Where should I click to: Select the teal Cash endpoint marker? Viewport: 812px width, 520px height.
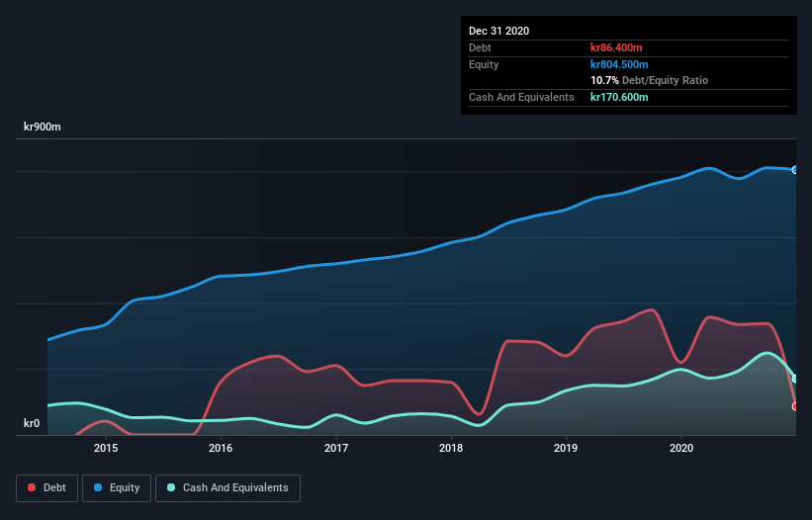tap(795, 379)
